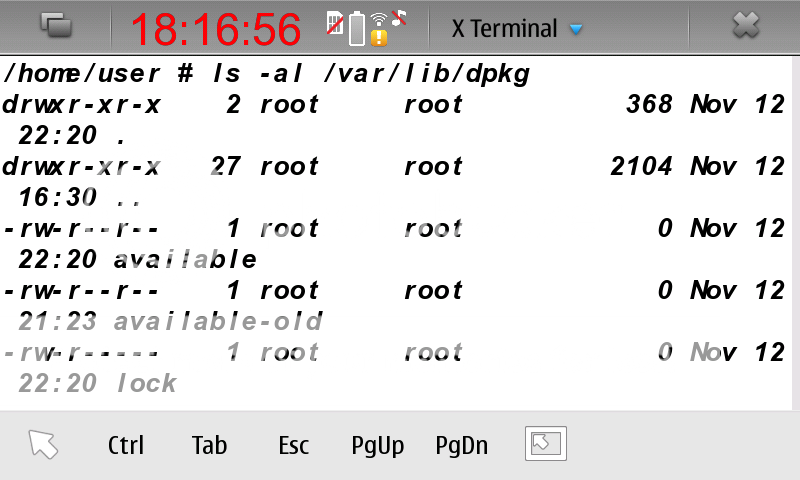This screenshot has width=800, height=480.
Task: Select the arrow pointer tool in toolbar
Action: (x=44, y=445)
